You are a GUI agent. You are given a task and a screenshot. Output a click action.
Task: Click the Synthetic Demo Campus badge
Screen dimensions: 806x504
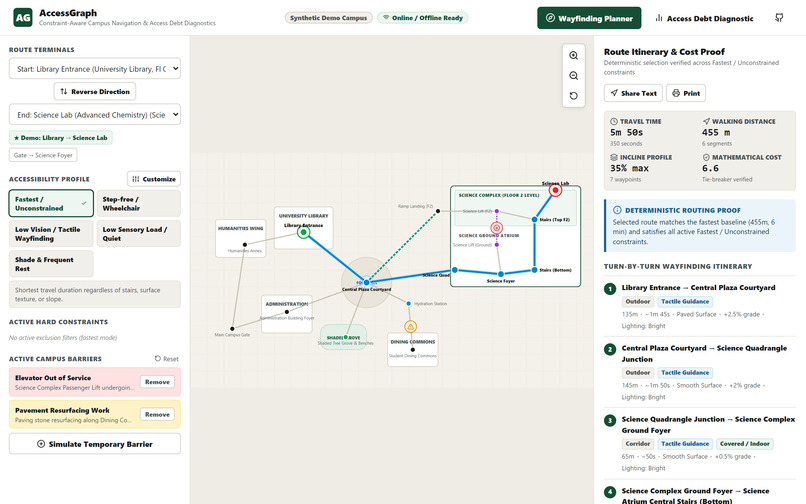(328, 17)
